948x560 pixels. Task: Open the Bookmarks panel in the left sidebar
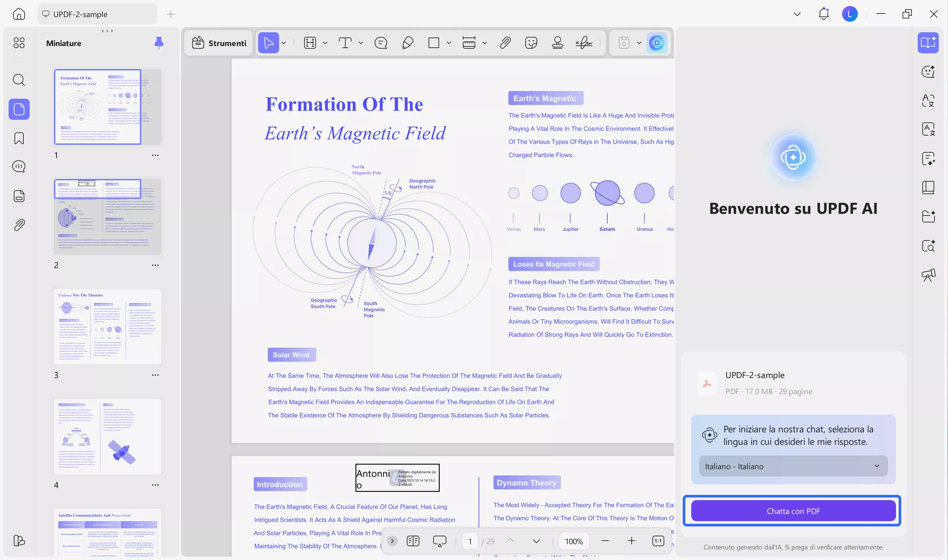point(18,139)
